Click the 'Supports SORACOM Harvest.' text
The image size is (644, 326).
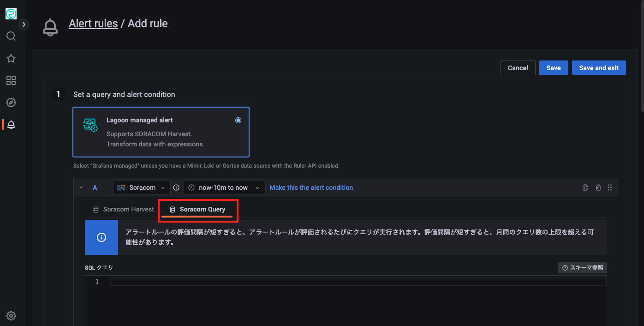point(149,134)
